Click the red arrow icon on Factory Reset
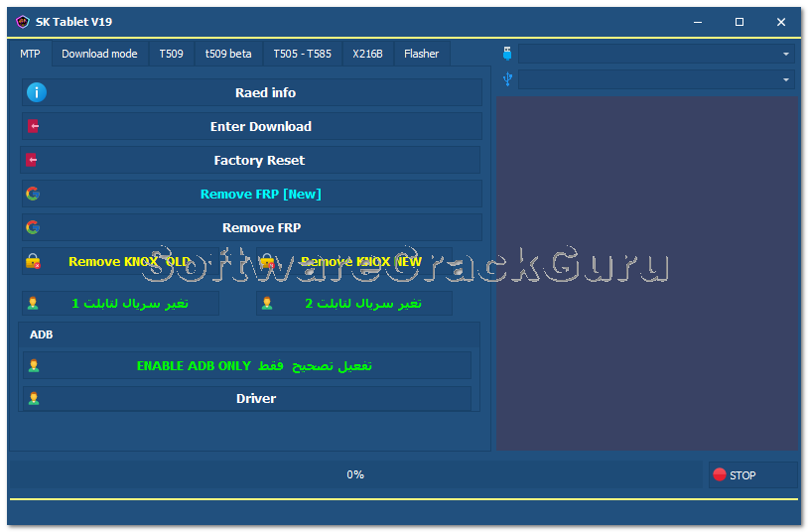 pos(32,160)
